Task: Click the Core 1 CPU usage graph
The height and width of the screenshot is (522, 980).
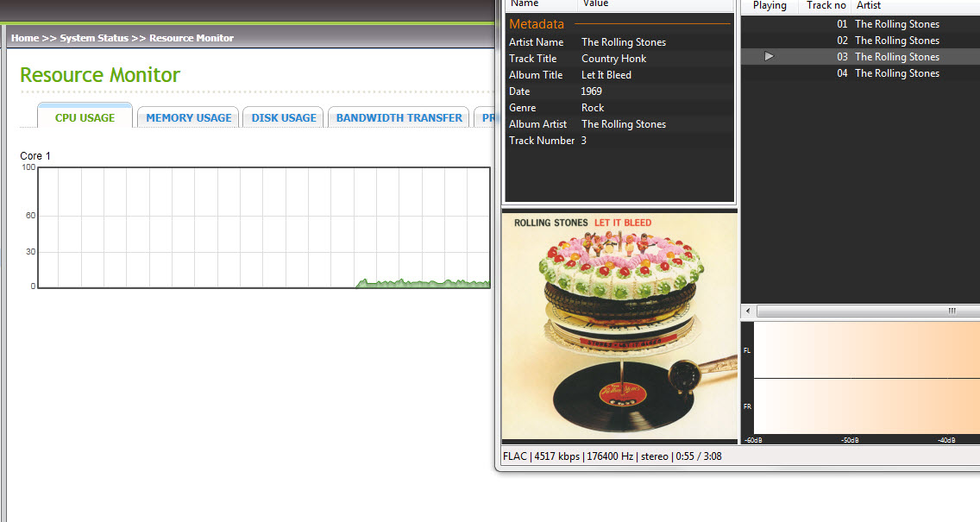Action: (x=264, y=228)
